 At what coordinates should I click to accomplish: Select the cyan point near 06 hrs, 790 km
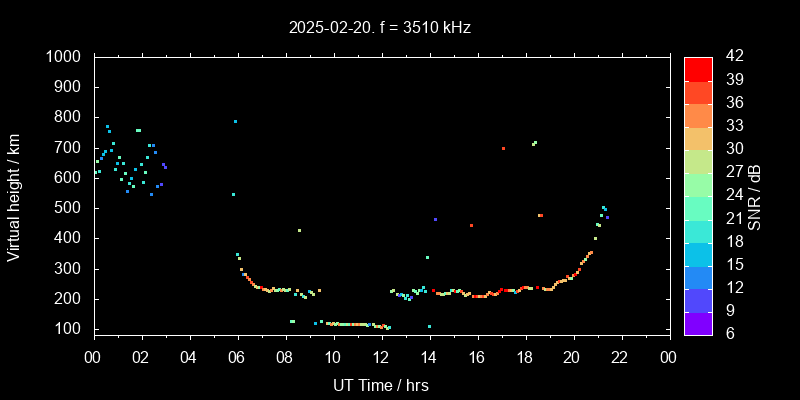[235, 121]
